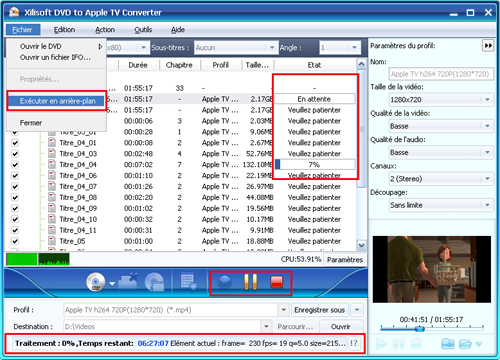Take a snapshot with the camera icon

tap(448, 344)
